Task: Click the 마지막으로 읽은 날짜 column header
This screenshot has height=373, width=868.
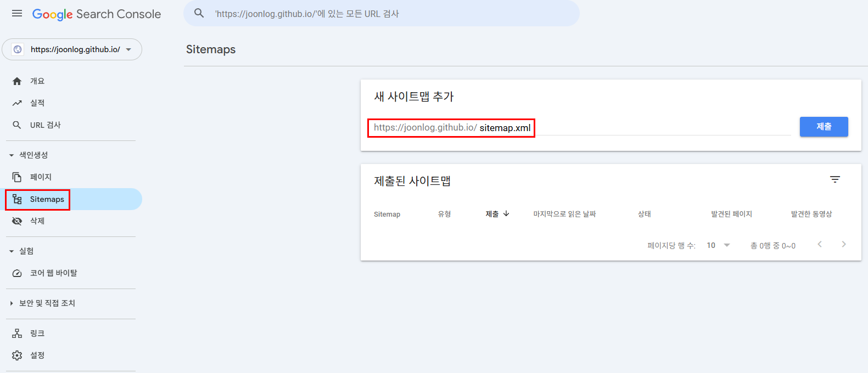Action: pos(564,214)
